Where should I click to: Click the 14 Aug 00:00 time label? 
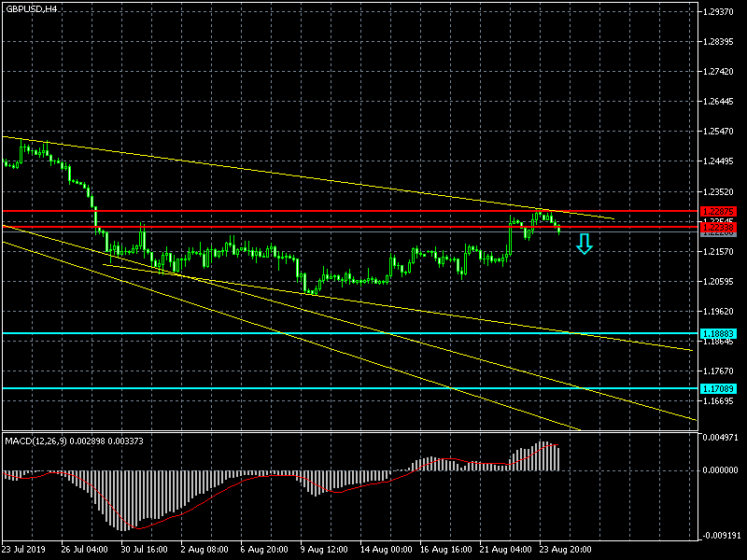(386, 549)
